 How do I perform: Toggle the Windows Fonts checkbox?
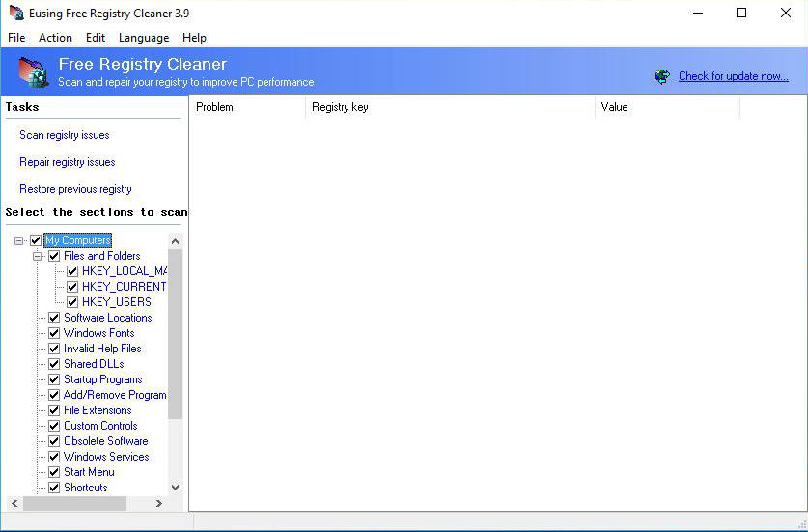tap(54, 333)
